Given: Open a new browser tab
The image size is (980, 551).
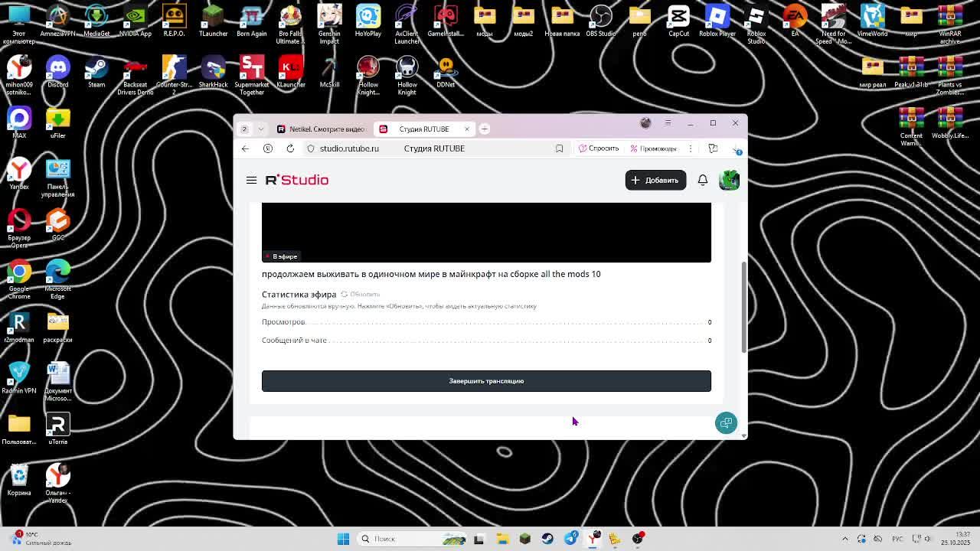Looking at the screenshot, I should pyautogui.click(x=485, y=129).
